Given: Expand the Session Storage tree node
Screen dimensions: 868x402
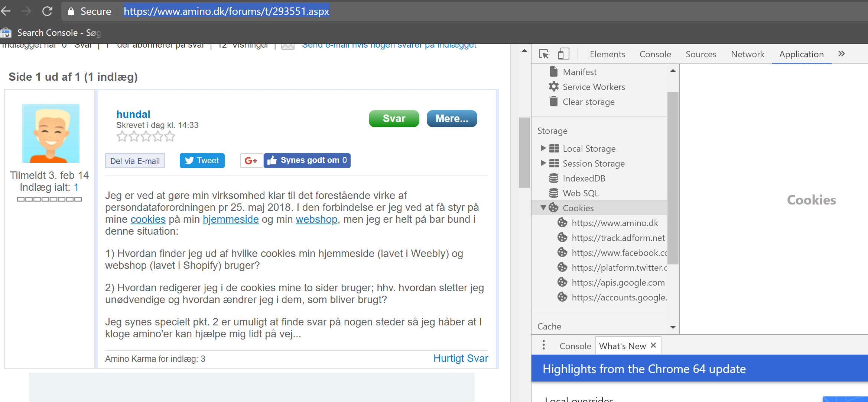Looking at the screenshot, I should (543, 163).
